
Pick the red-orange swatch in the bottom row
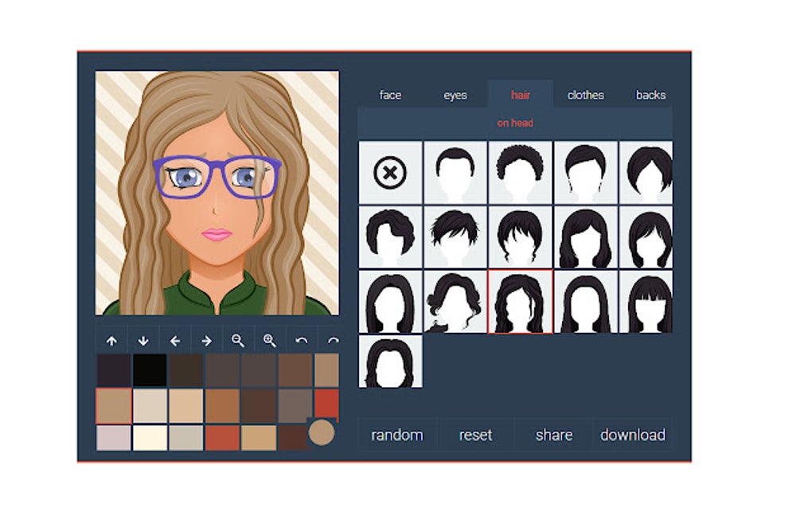(x=222, y=438)
